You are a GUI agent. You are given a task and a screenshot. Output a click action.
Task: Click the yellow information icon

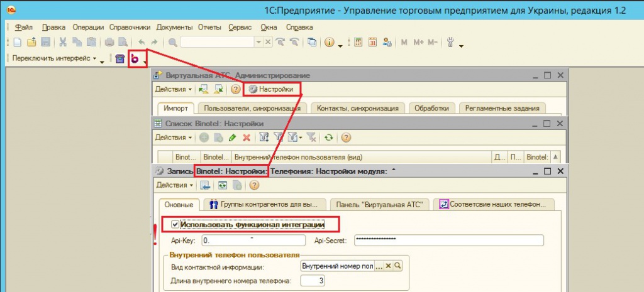(330, 42)
